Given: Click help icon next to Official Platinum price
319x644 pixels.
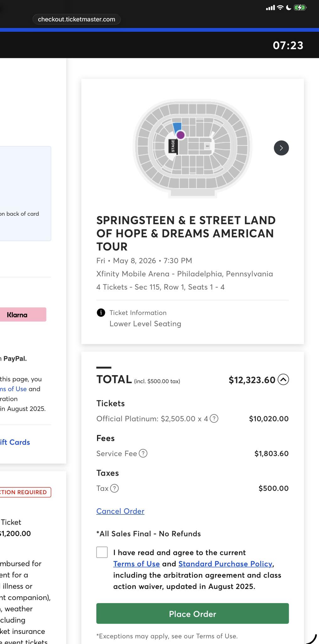Looking at the screenshot, I should tap(214, 419).
